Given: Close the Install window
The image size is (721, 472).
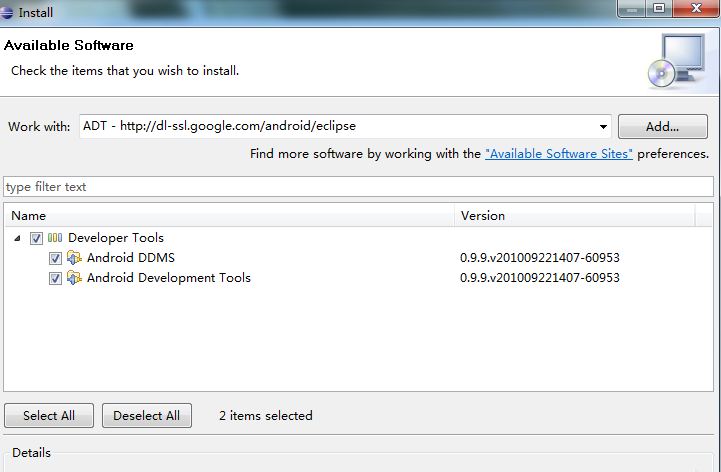Looking at the screenshot, I should click(x=696, y=8).
